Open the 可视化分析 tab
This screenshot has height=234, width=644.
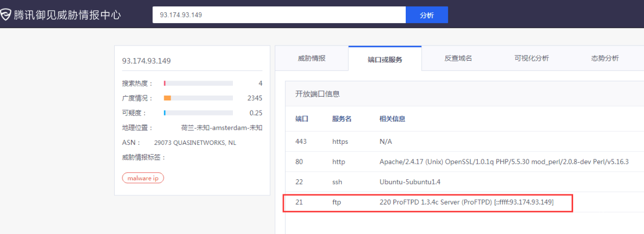(x=531, y=58)
